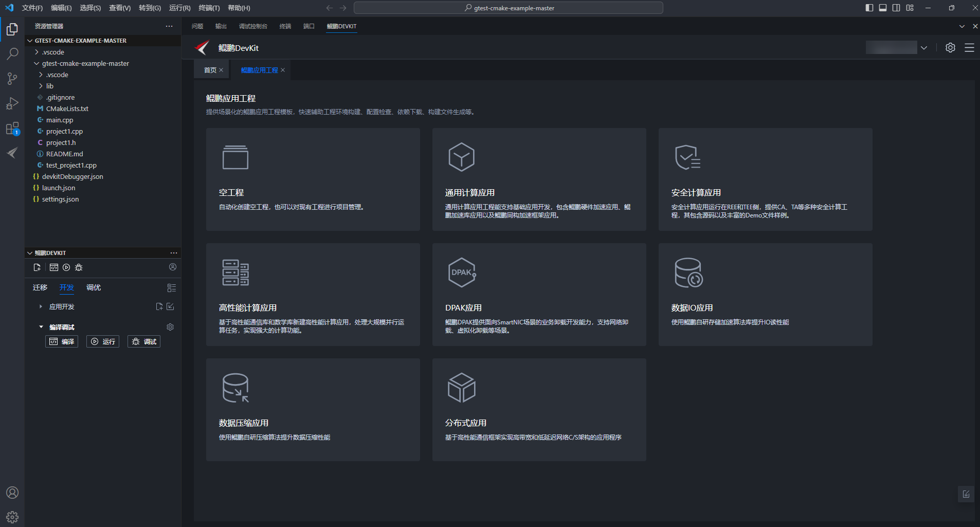Close the 鲲鹏应用工程 tab
This screenshot has height=527, width=980.
283,70
